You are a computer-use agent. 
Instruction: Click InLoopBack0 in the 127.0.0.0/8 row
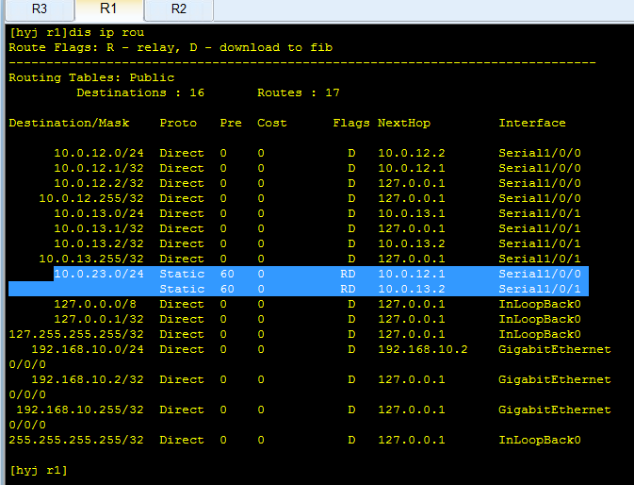point(539,304)
